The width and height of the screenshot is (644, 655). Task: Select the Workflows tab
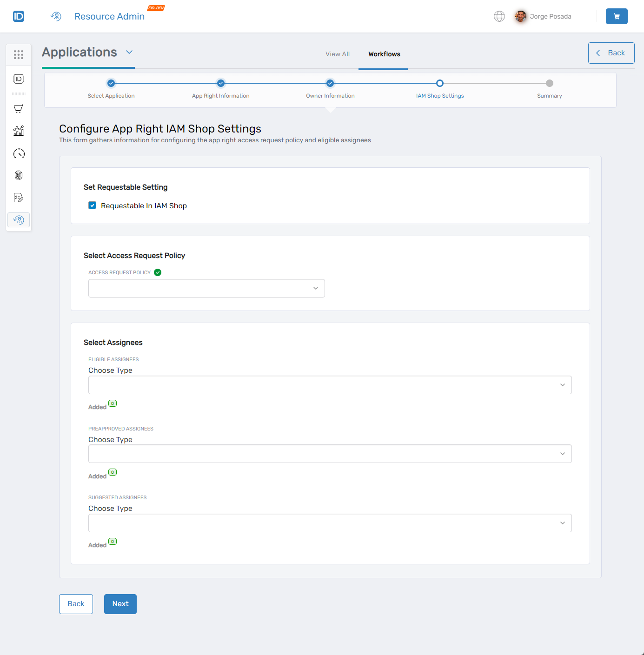384,54
